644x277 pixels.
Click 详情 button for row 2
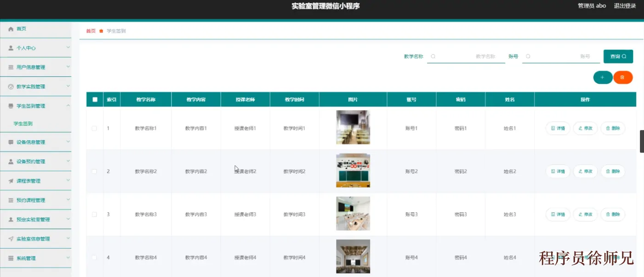click(558, 171)
